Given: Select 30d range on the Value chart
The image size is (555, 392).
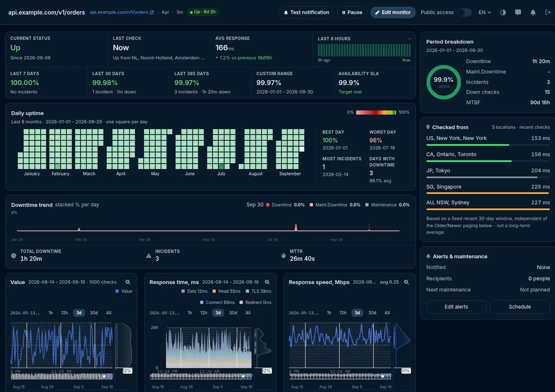Looking at the screenshot, I should click(x=94, y=313).
